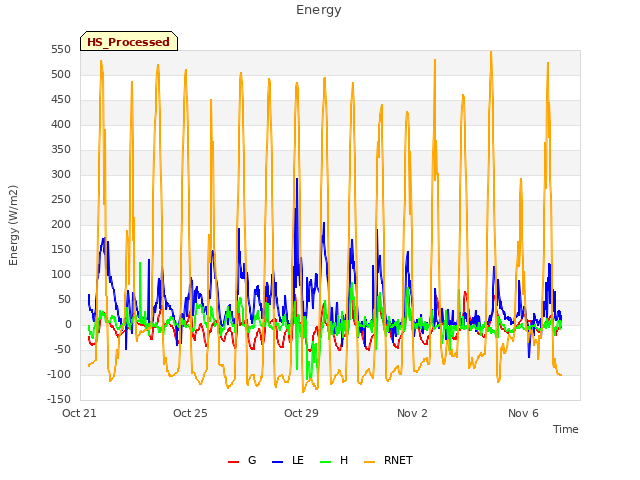The image size is (640, 480).
Task: Click the orange RNET legend swatch
Action: [369, 462]
